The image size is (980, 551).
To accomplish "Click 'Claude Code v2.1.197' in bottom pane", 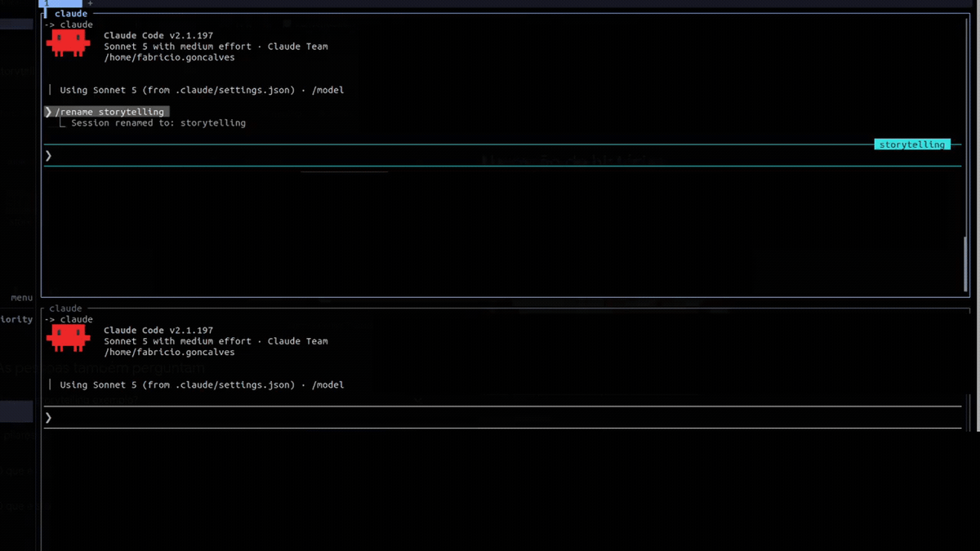I will pos(158,331).
